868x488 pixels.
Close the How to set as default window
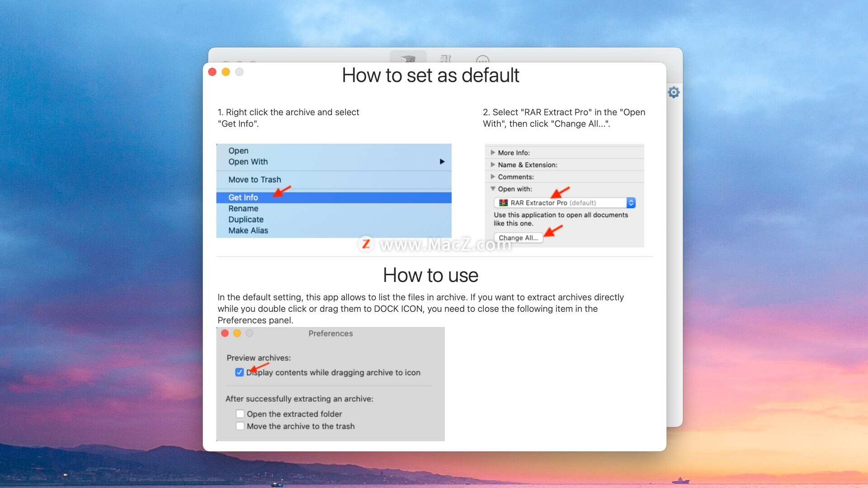[x=212, y=72]
